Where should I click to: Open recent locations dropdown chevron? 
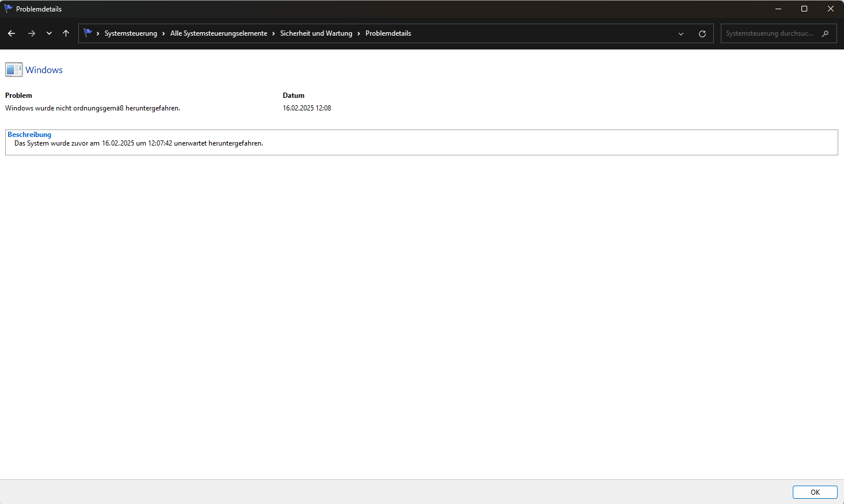click(x=49, y=33)
